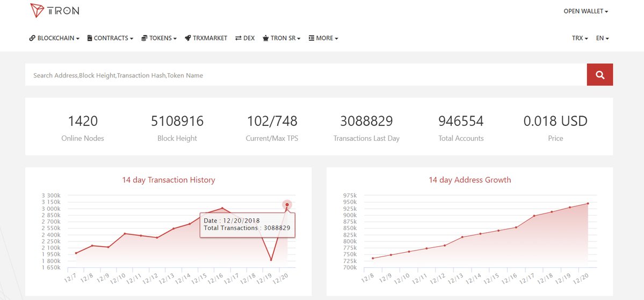The image size is (644, 300).
Task: Click the 14 day Transaction History title
Action: 169,180
